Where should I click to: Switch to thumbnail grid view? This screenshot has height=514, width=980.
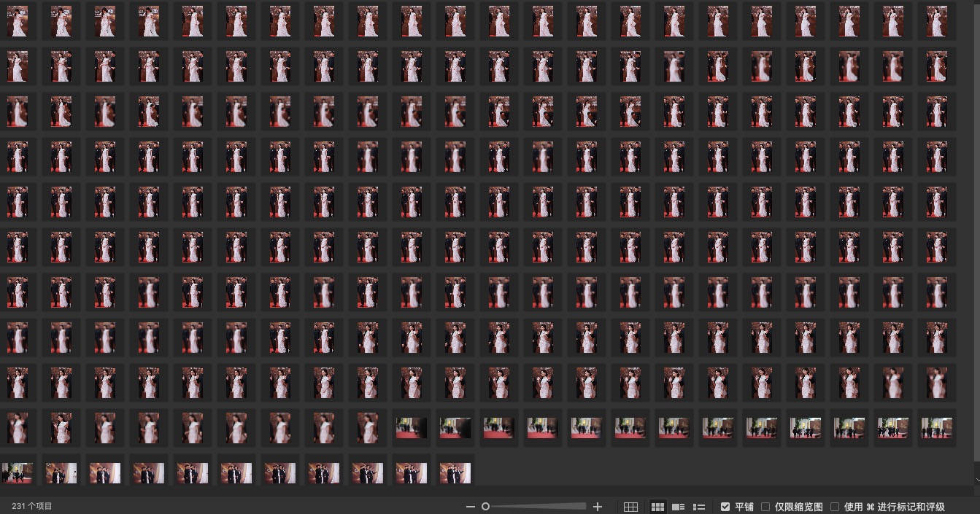pos(657,507)
